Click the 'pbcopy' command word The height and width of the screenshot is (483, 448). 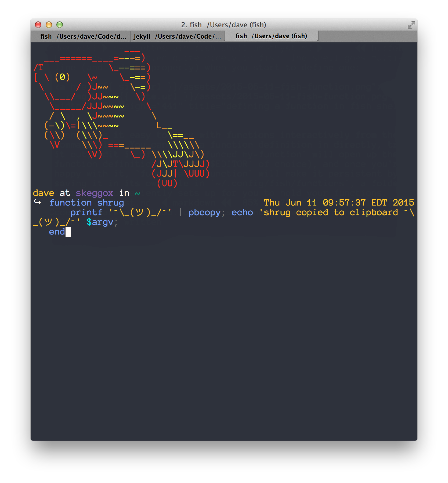click(205, 213)
